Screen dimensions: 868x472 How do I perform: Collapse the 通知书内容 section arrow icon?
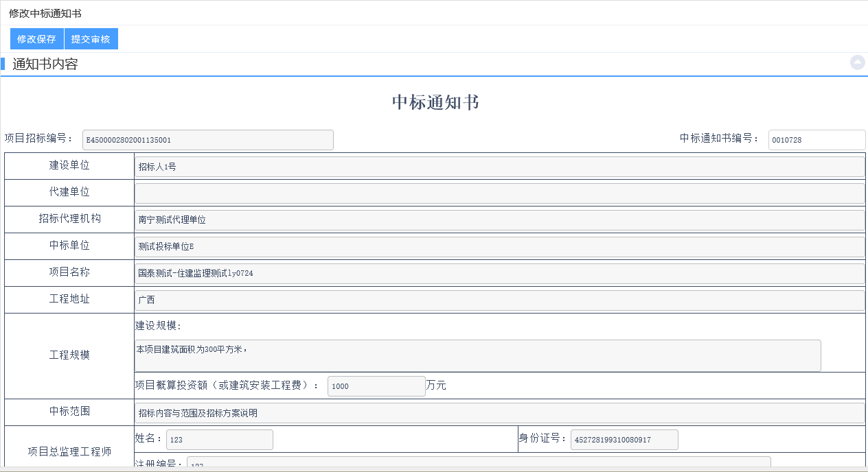click(857, 62)
